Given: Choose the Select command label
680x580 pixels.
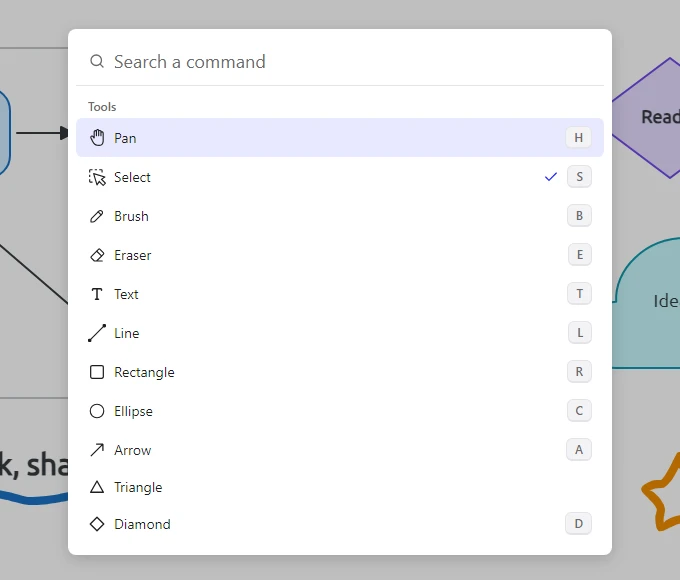Looking at the screenshot, I should tap(132, 177).
